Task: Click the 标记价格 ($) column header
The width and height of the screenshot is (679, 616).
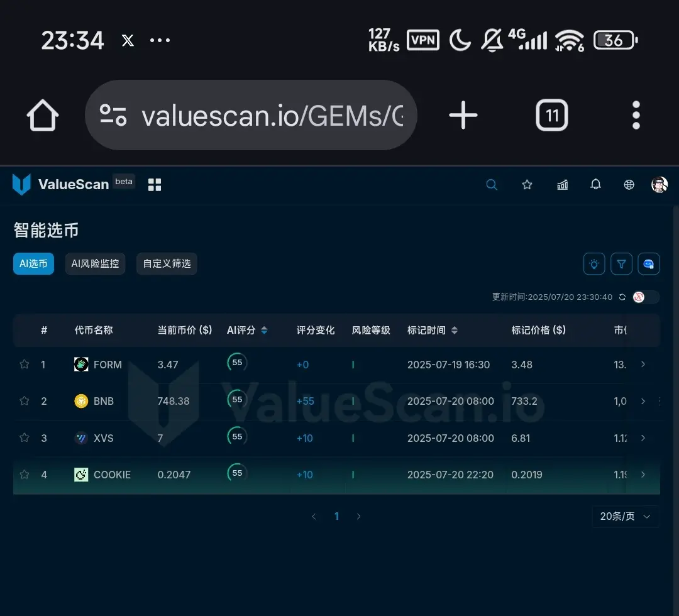Action: click(539, 330)
